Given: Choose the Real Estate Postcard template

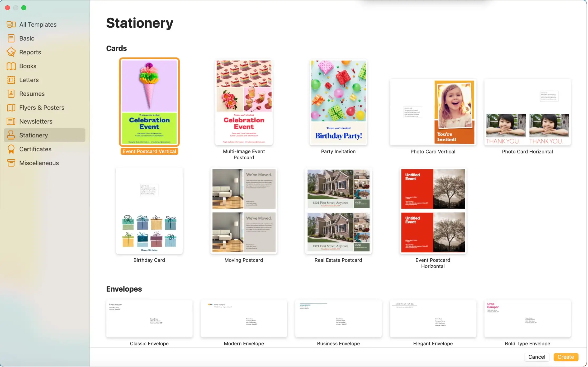Looking at the screenshot, I should (339, 211).
